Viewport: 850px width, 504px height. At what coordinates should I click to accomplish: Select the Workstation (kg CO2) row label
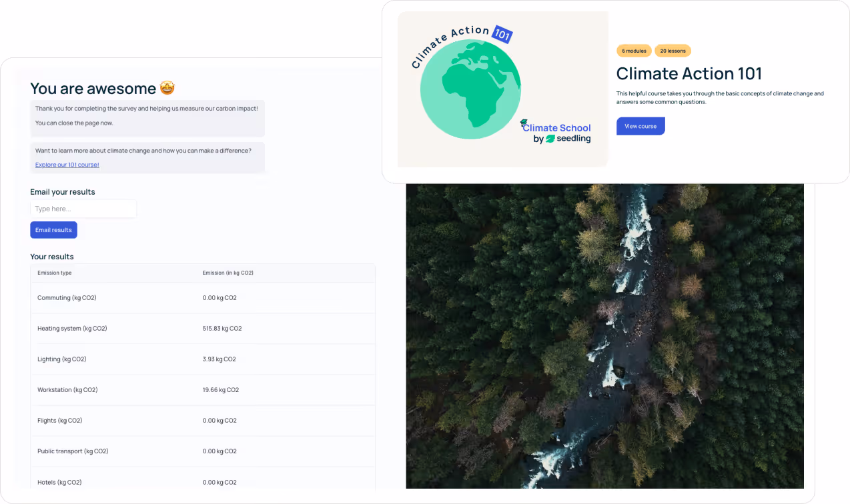[x=67, y=390]
